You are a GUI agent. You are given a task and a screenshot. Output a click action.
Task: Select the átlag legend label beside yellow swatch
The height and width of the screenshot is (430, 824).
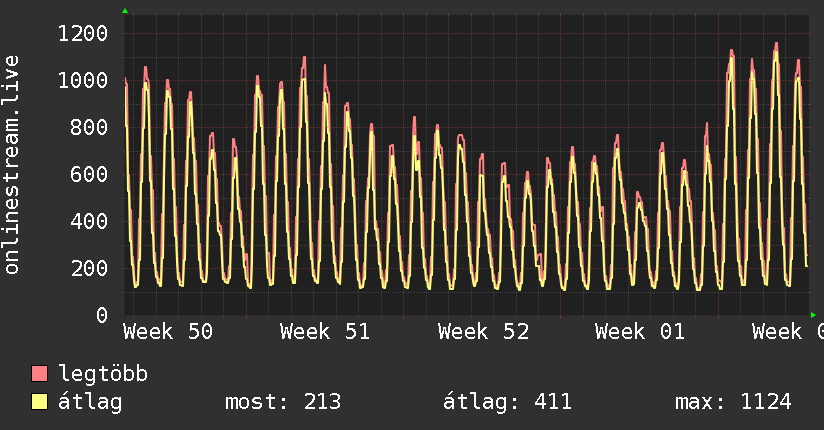[90, 403]
